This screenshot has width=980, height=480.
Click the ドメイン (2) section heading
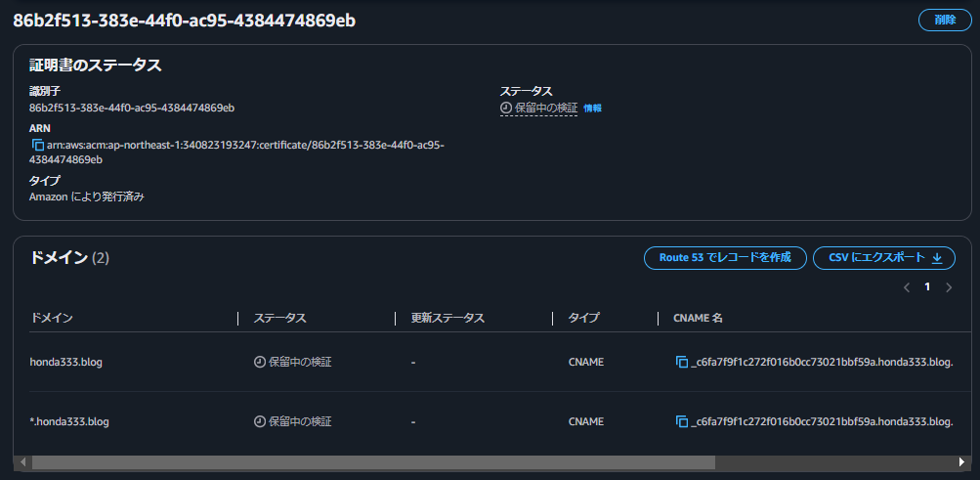click(x=69, y=258)
